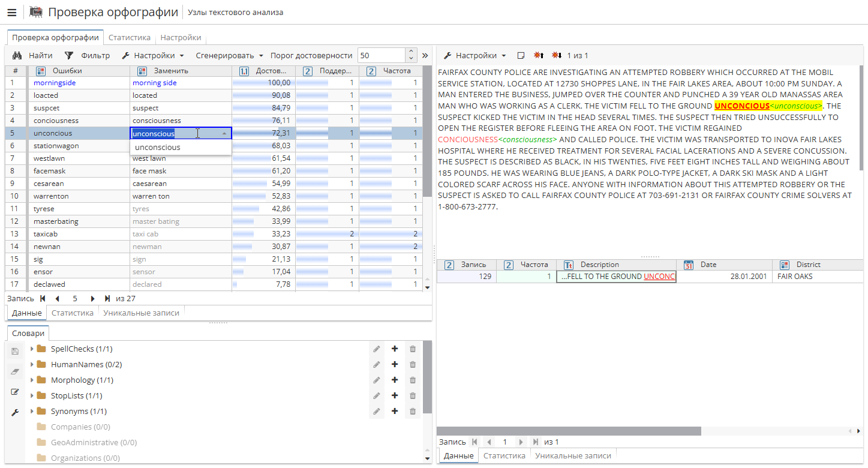This screenshot has height=468, width=868.
Task: Open replacement combo box arrow for unconcious
Action: pyautogui.click(x=225, y=133)
